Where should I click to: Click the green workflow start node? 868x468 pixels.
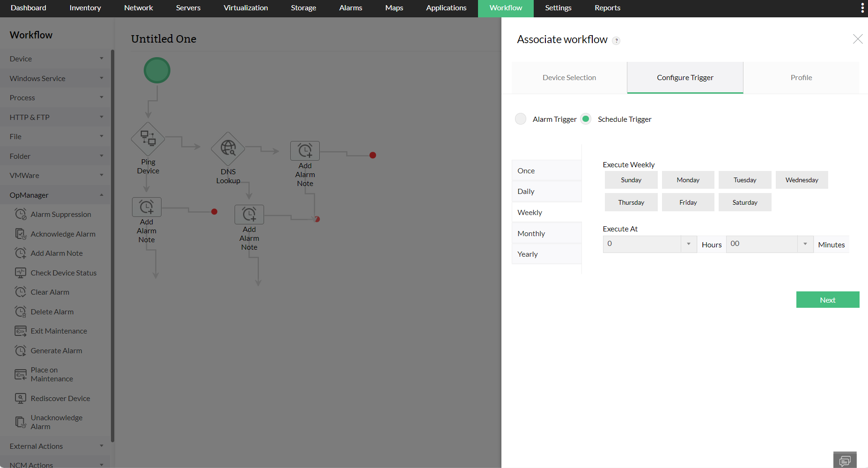157,70
